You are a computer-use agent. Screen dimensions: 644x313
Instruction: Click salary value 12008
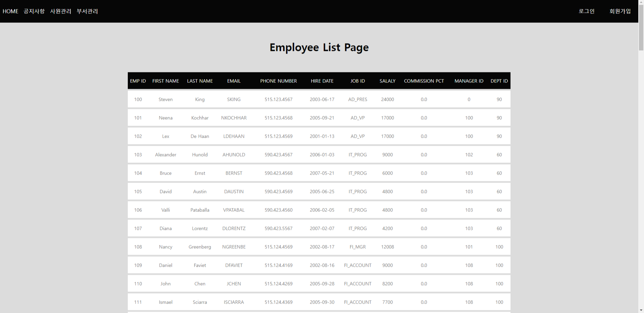(x=387, y=247)
